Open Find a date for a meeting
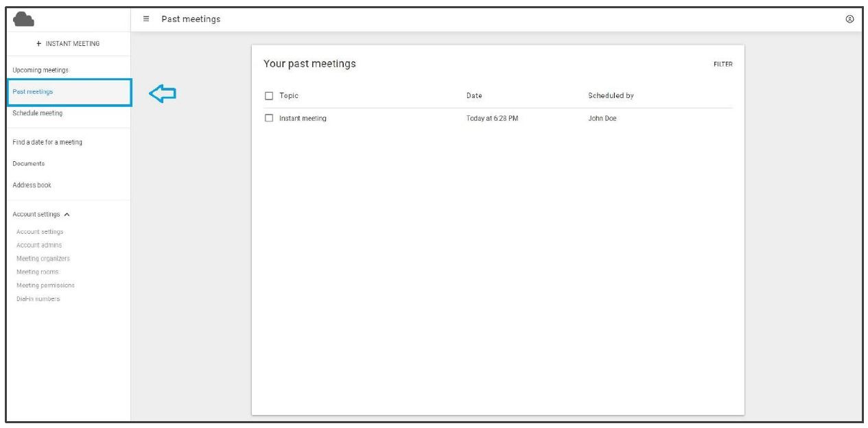Viewport: 868px width, 428px height. [47, 143]
